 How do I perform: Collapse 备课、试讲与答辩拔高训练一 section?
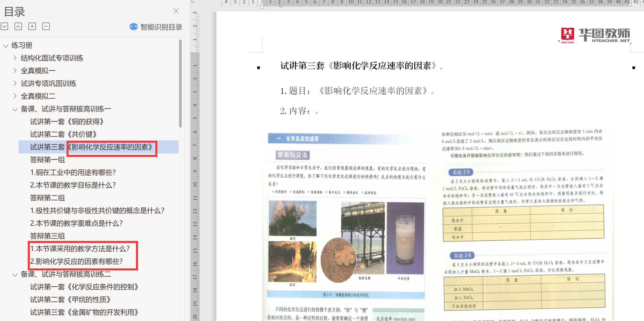(x=15, y=109)
